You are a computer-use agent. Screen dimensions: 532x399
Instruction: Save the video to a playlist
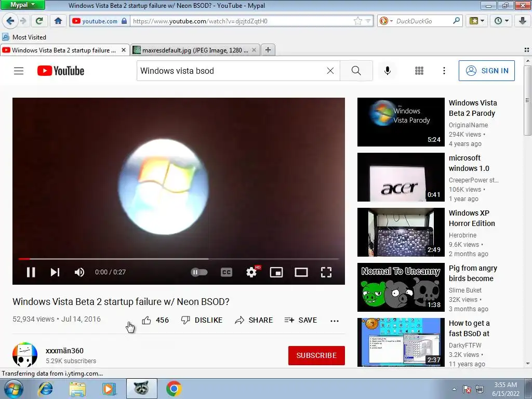coord(301,320)
